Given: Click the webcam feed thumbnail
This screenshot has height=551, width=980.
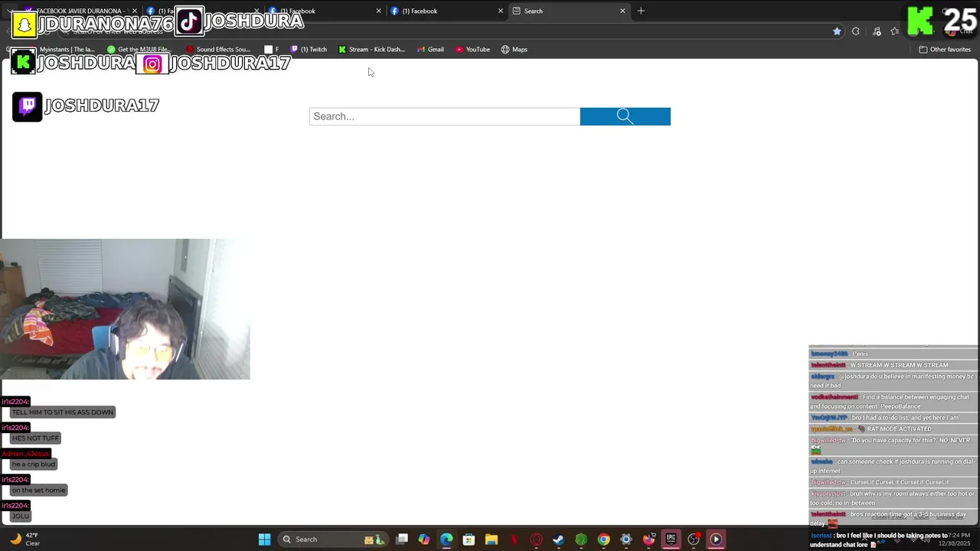Looking at the screenshot, I should pyautogui.click(x=125, y=309).
